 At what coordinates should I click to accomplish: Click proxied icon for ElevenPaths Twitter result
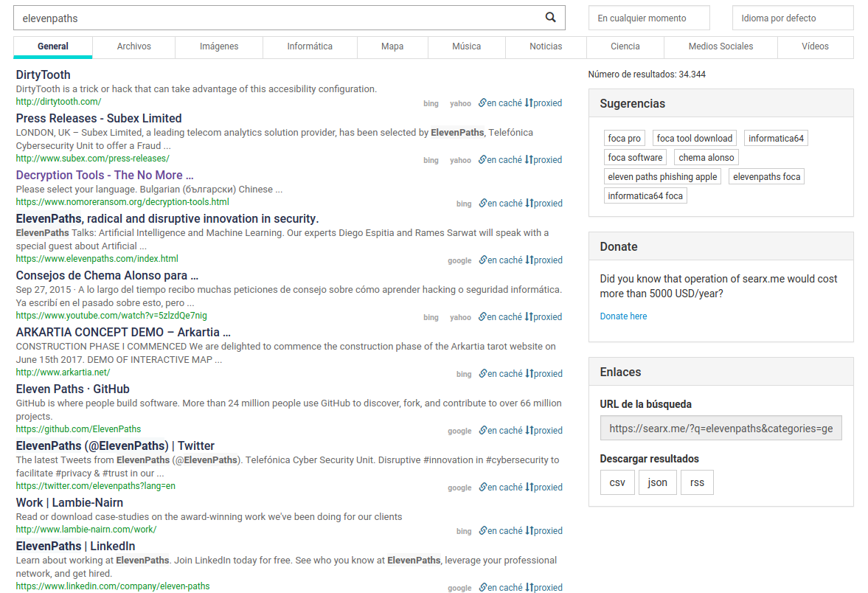click(529, 487)
